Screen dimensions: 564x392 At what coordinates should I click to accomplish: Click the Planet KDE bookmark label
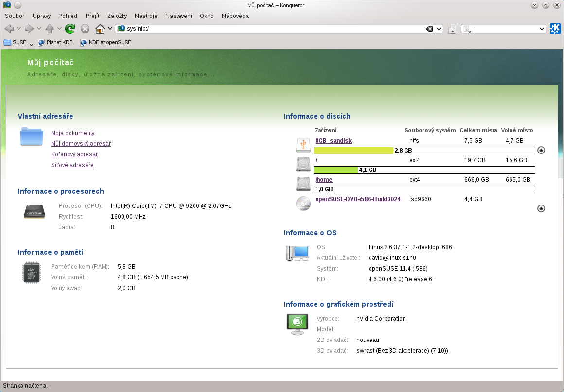(x=59, y=42)
